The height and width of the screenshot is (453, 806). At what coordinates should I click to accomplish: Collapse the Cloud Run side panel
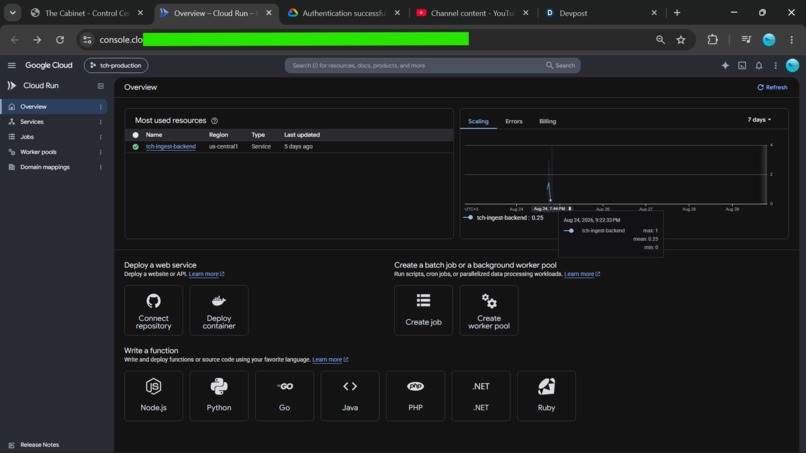click(101, 86)
